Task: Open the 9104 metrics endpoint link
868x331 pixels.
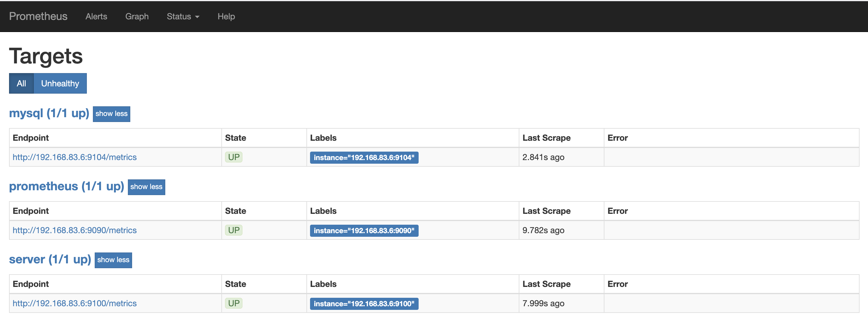Action: (x=74, y=157)
